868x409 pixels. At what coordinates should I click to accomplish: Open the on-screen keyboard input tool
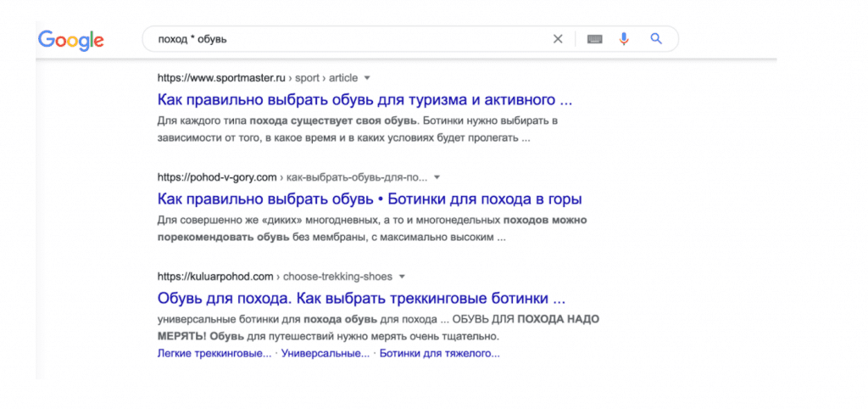click(594, 39)
